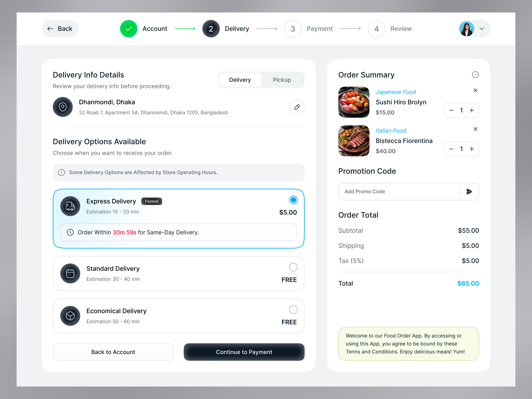Select the Express Delivery radio button

click(293, 200)
